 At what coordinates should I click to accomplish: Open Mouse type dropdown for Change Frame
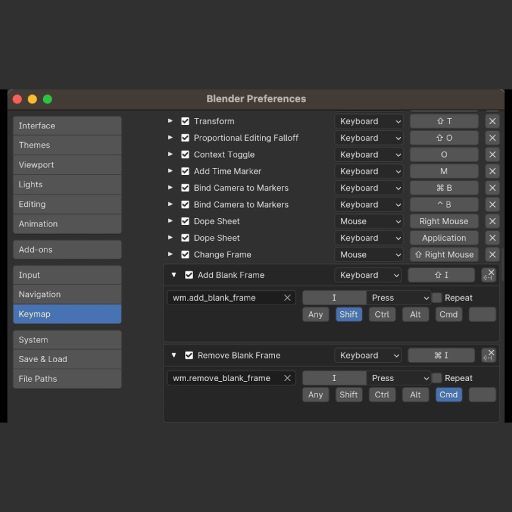pos(369,255)
